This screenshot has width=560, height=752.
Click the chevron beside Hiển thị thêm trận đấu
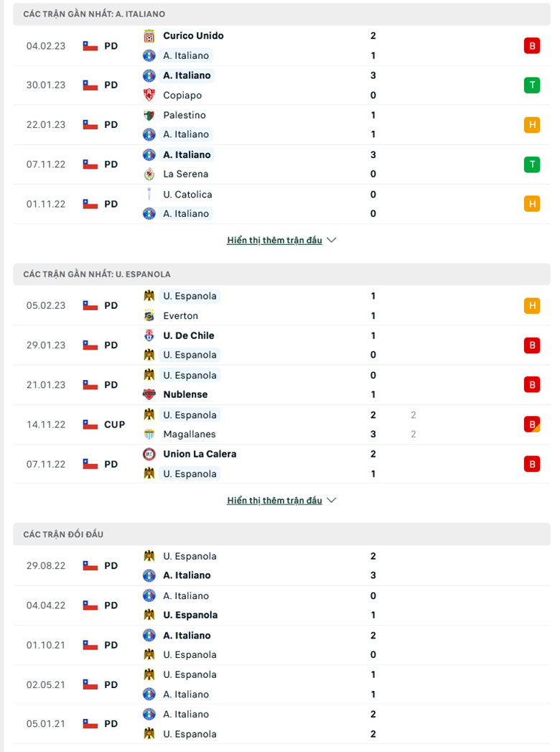coord(331,240)
